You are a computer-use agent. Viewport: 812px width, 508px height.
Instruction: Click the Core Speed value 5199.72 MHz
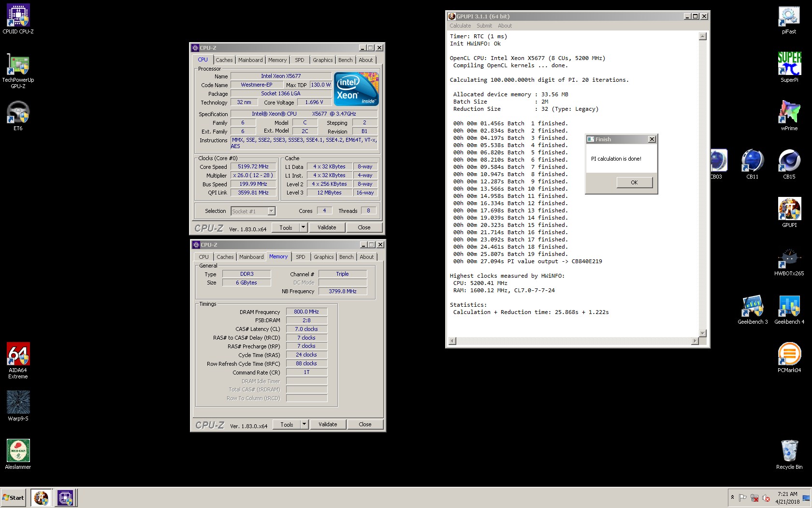[253, 166]
